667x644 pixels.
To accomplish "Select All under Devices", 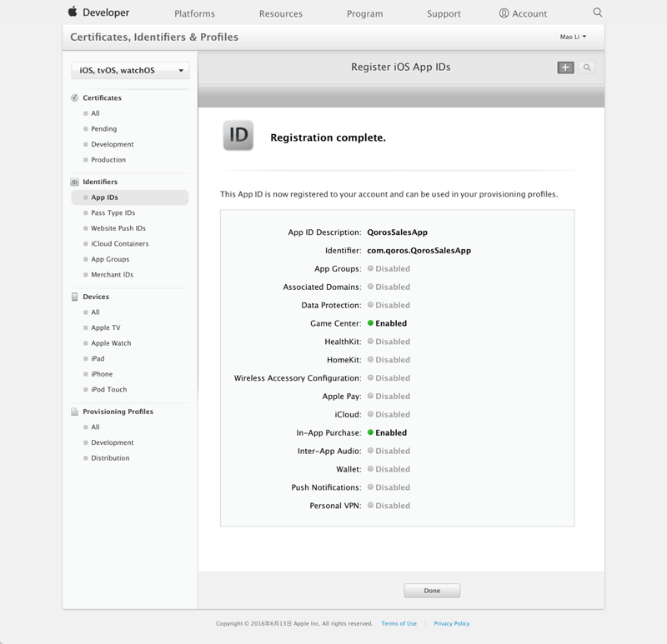I will point(95,312).
